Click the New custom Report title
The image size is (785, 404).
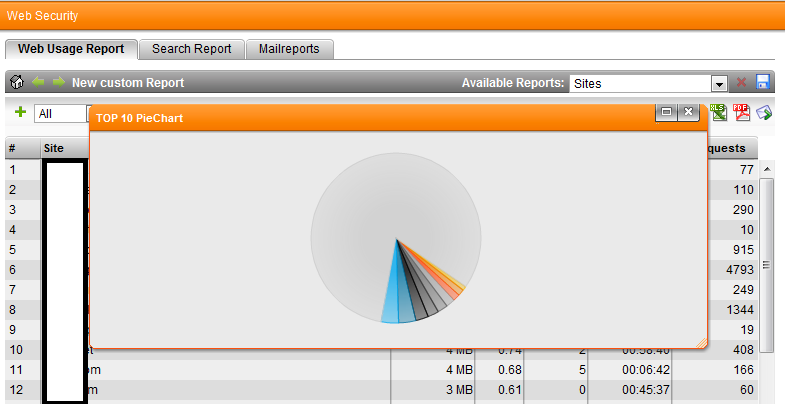[128, 83]
